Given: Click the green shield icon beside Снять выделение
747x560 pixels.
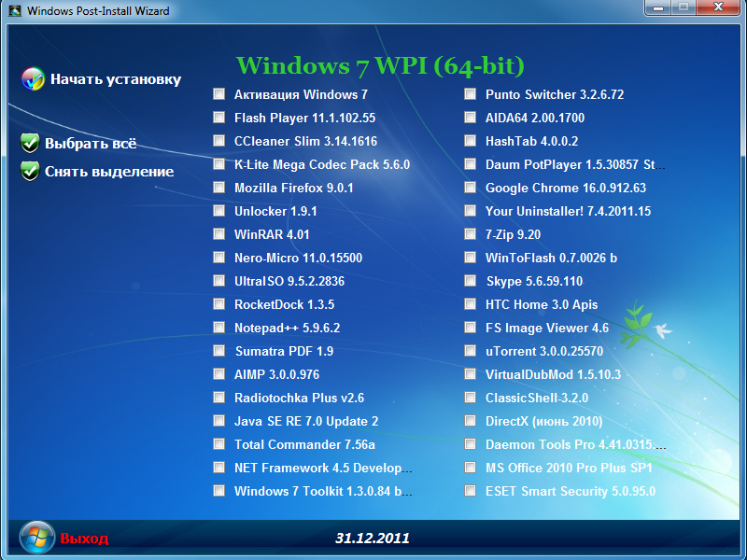Looking at the screenshot, I should click(x=30, y=171).
